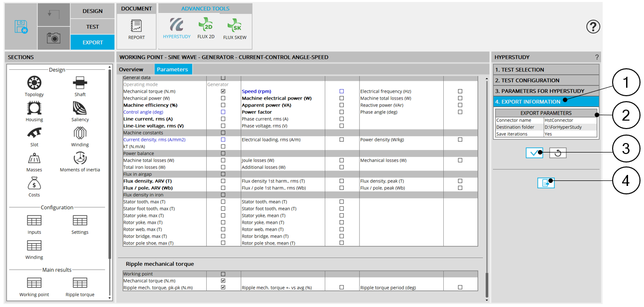
Task: Click the camera snapshot icon
Action: pyautogui.click(x=53, y=38)
